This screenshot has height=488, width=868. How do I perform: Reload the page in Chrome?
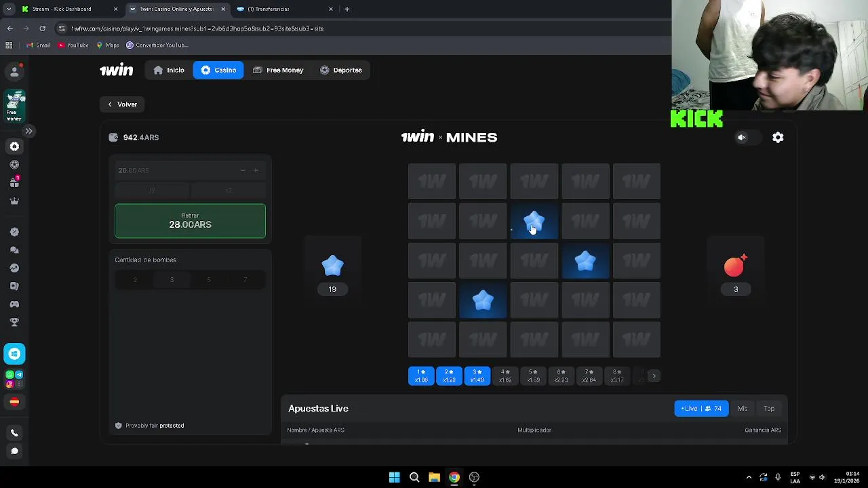point(42,28)
